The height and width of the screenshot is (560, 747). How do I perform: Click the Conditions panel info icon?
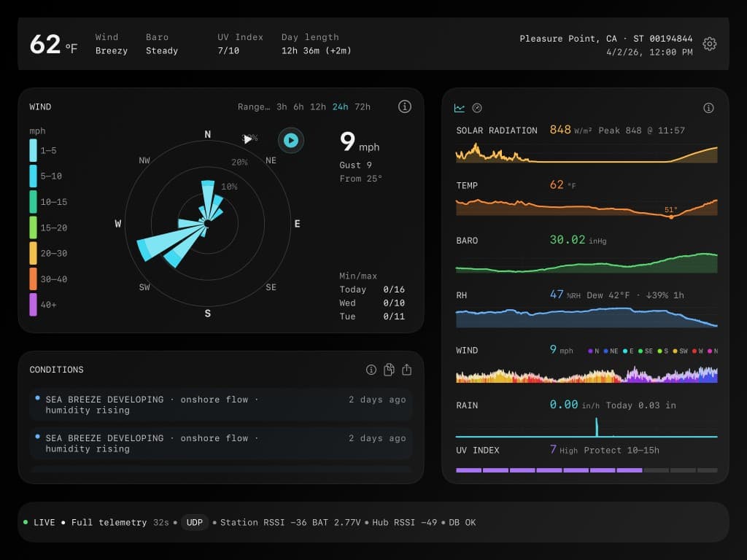click(x=371, y=370)
